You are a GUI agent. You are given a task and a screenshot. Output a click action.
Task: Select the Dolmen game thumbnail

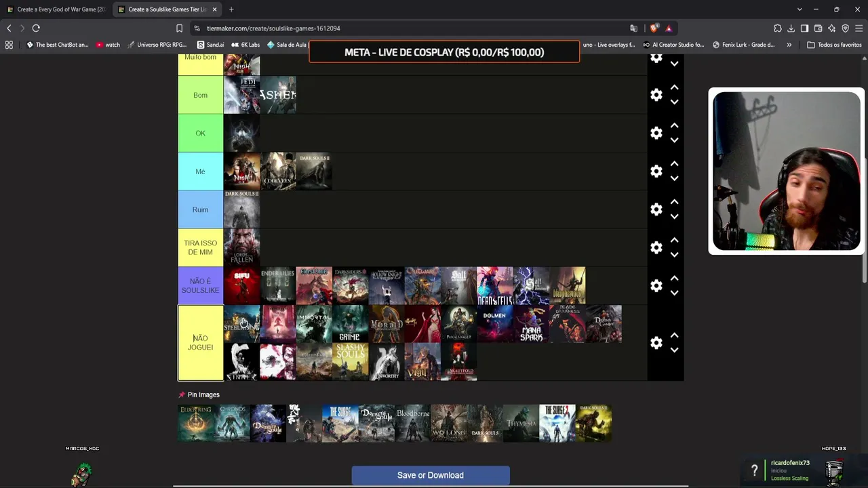495,324
